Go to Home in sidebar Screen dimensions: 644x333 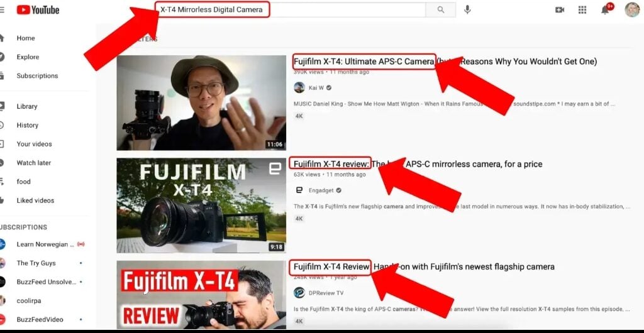(x=26, y=38)
